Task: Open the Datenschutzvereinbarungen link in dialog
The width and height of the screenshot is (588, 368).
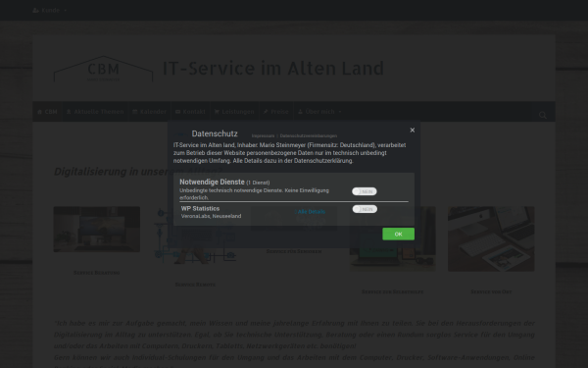Action: 309,136
